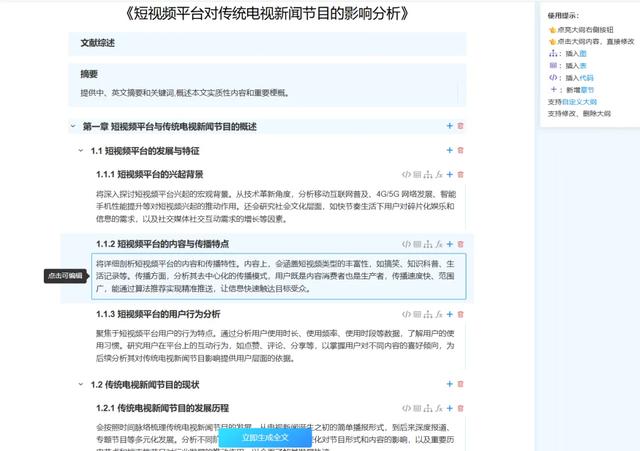640x451 pixels.
Task: Add a section after 1.1 短视频平台的发展与特征
Action: point(449,150)
